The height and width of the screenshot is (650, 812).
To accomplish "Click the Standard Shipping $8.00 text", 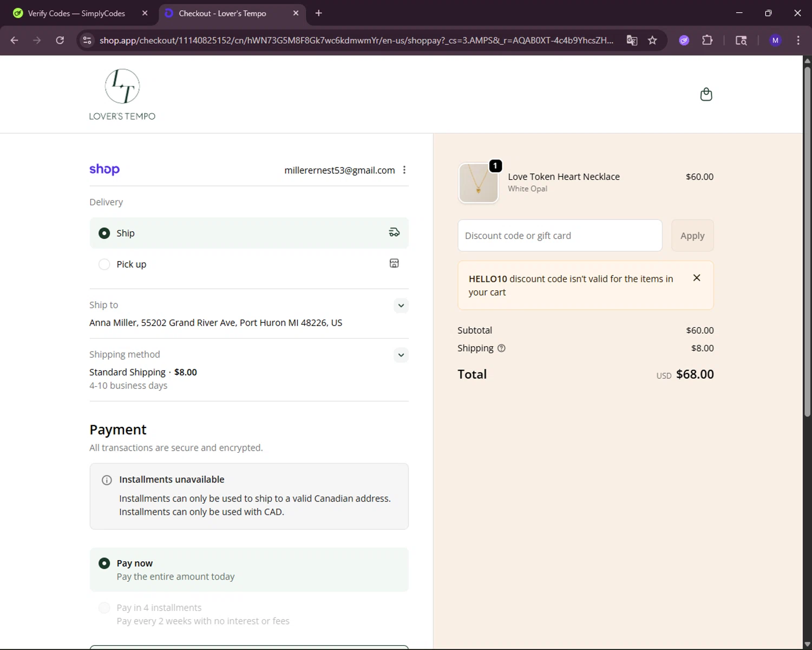I will (x=143, y=372).
